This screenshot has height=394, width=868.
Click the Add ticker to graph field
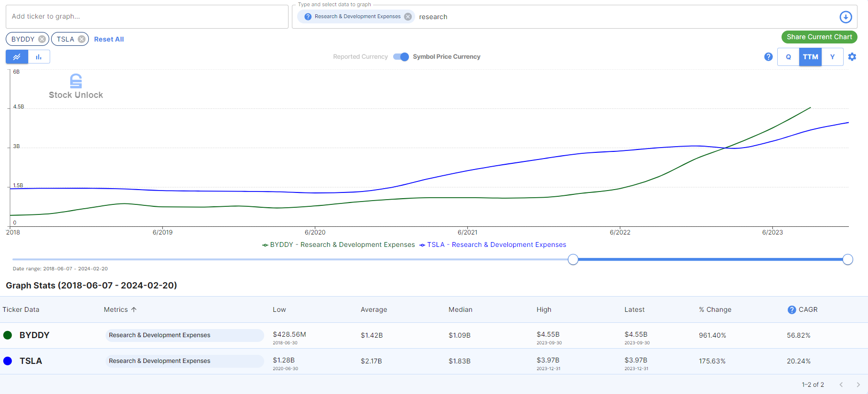(x=147, y=17)
